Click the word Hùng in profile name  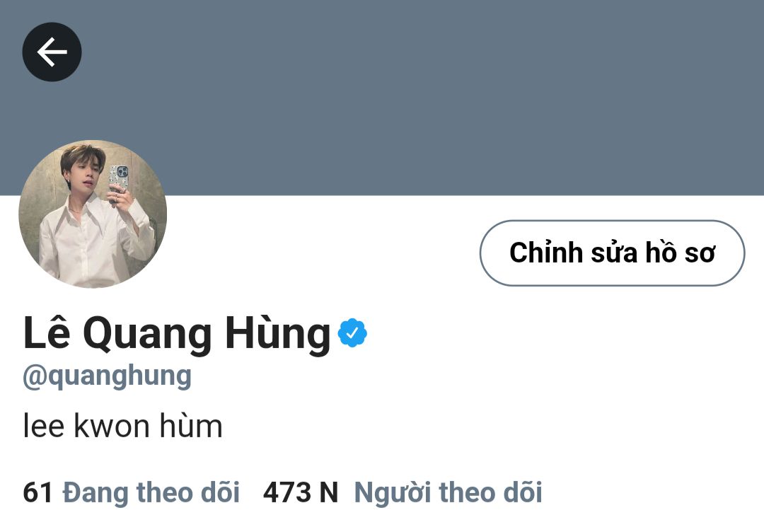point(278,334)
